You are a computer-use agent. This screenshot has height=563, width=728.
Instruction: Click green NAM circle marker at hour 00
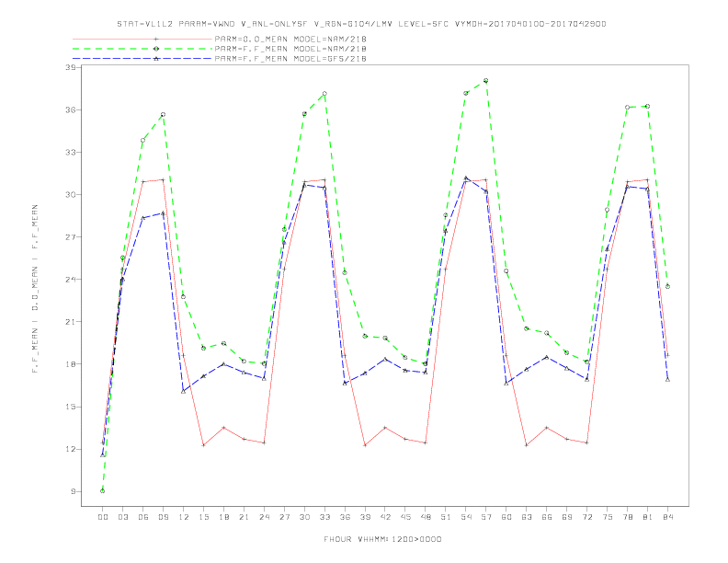pyautogui.click(x=103, y=491)
